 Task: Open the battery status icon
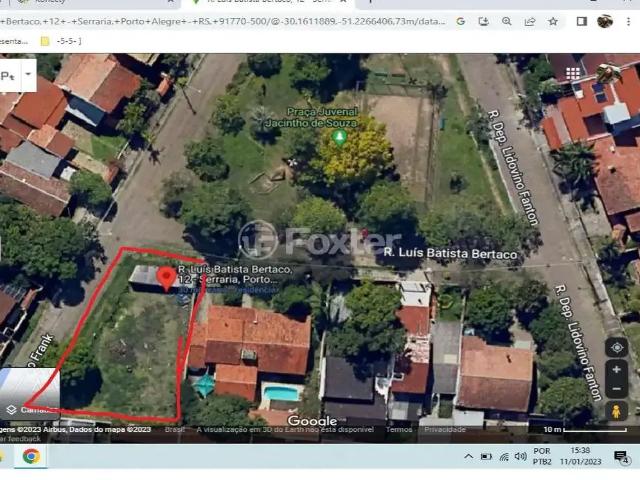pos(486,456)
